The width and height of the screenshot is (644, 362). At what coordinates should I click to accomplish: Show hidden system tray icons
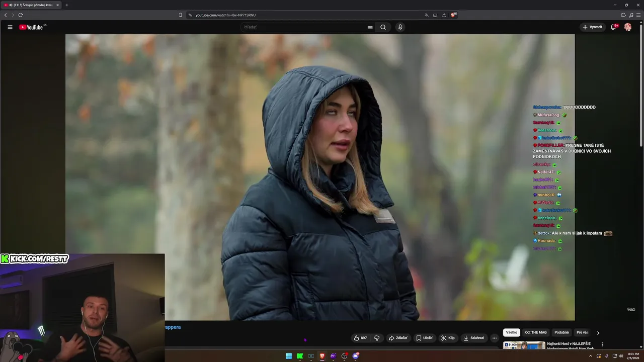click(591, 356)
